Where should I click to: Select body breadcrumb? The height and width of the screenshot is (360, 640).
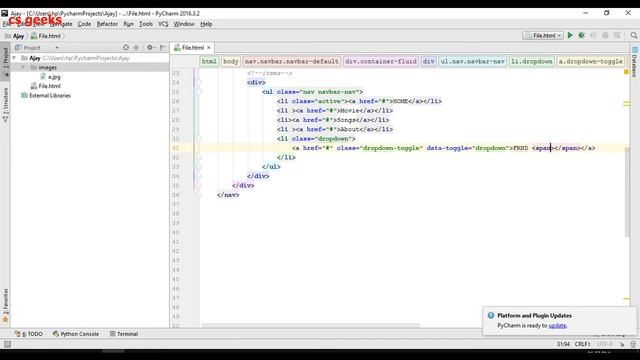(x=231, y=61)
